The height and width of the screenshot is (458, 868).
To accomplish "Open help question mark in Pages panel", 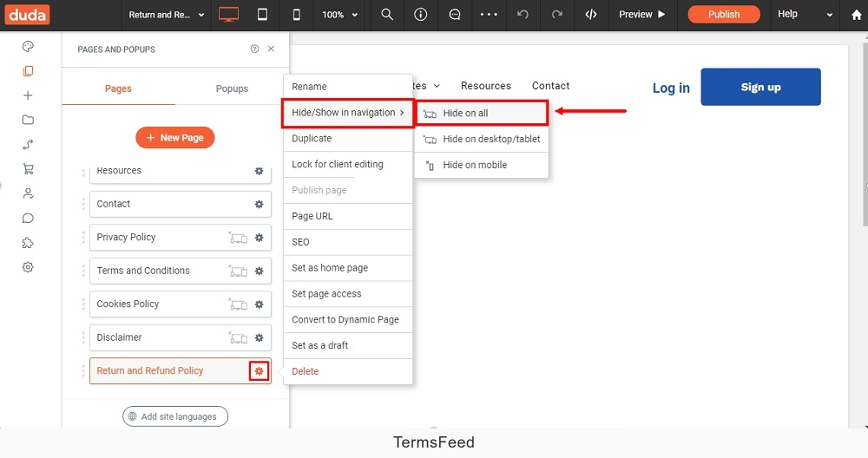I will coord(254,49).
